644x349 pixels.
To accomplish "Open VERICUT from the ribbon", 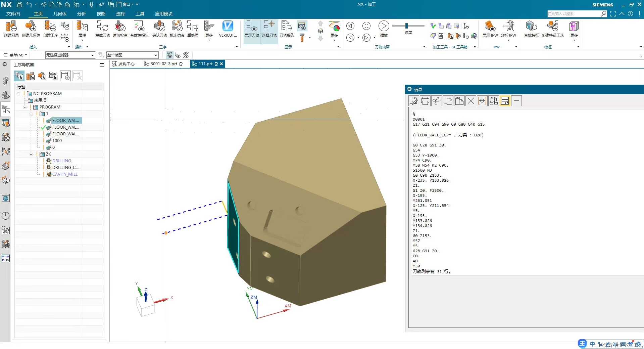I will [x=228, y=29].
